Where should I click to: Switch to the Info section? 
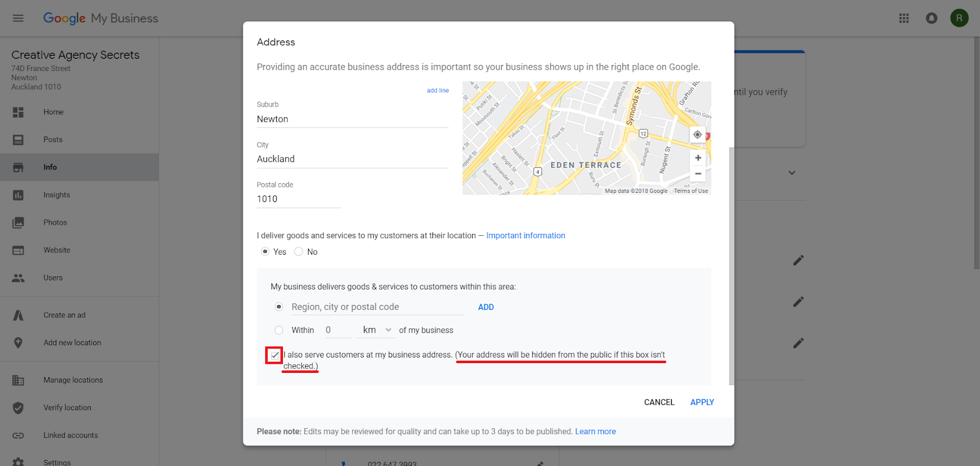(18, 167)
